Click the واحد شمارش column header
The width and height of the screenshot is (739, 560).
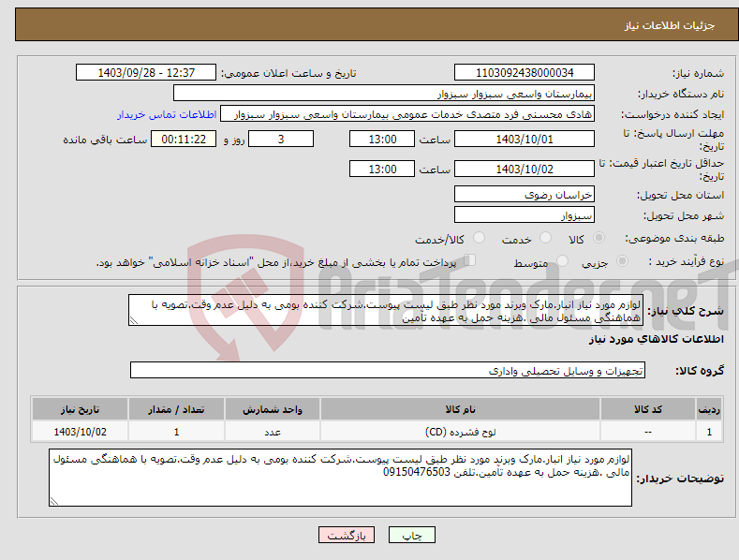click(x=273, y=409)
